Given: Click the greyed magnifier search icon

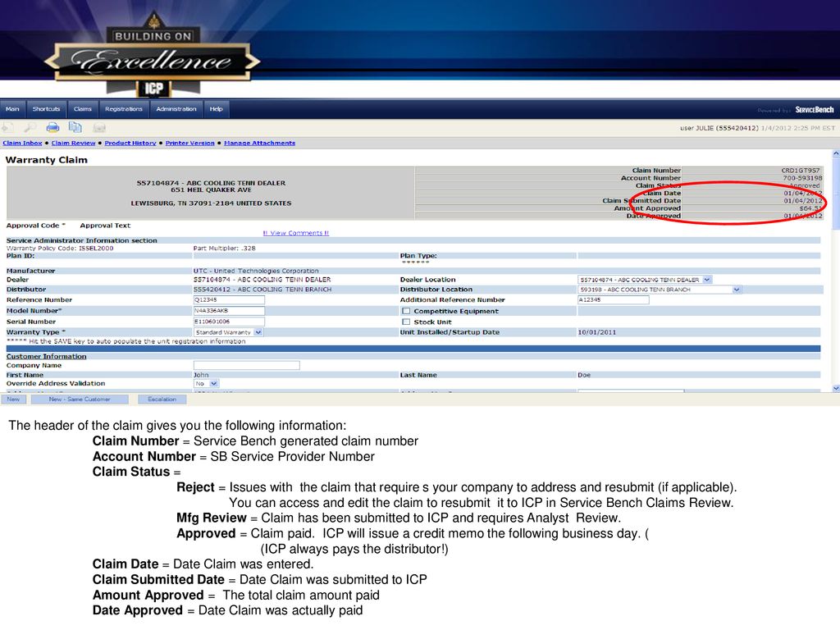Looking at the screenshot, I should click(x=30, y=127).
